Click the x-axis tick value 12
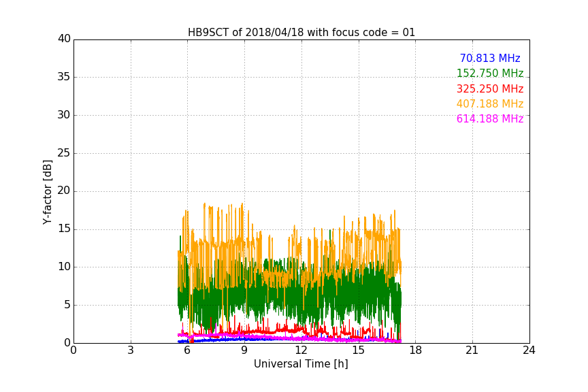 301,350
